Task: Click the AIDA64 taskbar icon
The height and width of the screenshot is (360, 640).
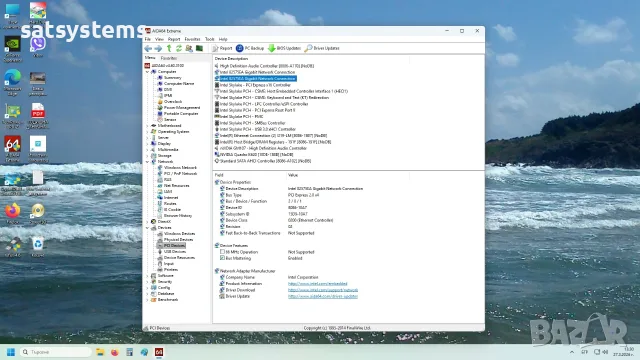Action: (159, 352)
